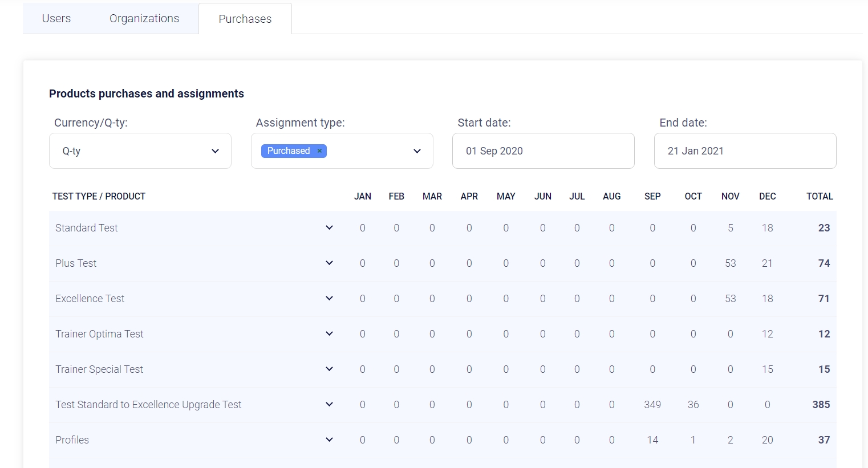
Task: Click Excellence Test total 71
Action: point(824,299)
